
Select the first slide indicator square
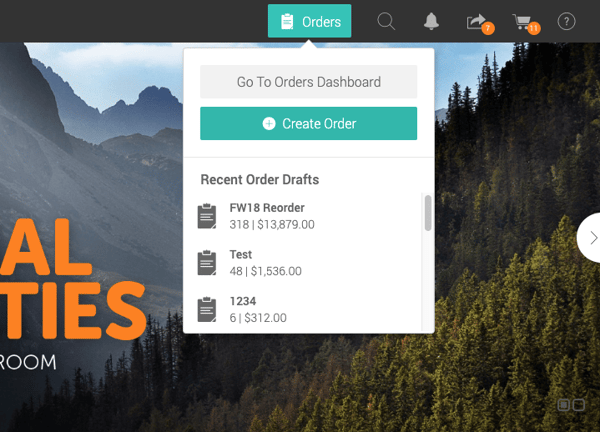[x=563, y=404]
